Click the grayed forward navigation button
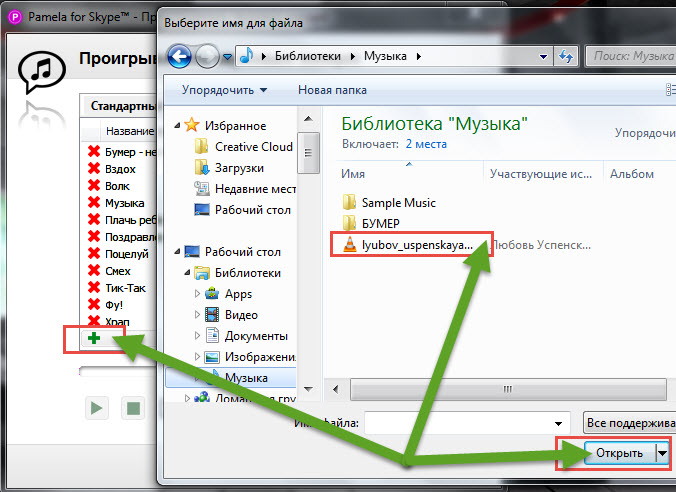The height and width of the screenshot is (492, 676). click(207, 56)
